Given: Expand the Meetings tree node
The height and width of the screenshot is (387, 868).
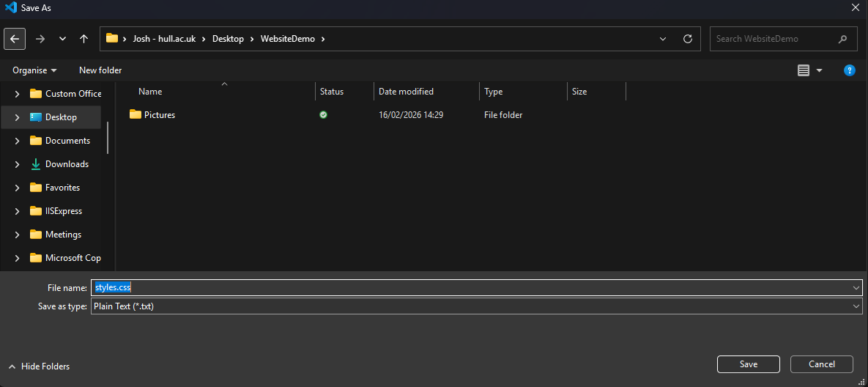Looking at the screenshot, I should (x=17, y=235).
